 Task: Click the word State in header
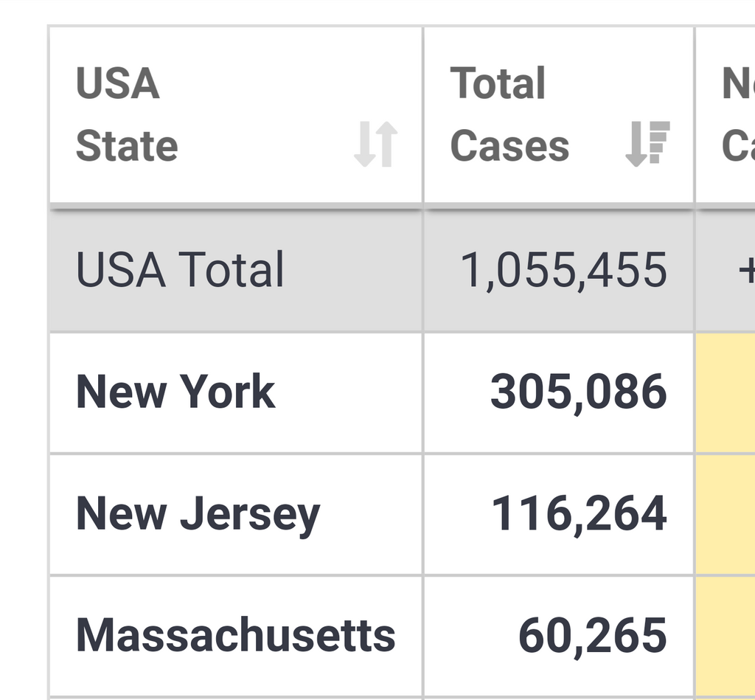point(127,146)
